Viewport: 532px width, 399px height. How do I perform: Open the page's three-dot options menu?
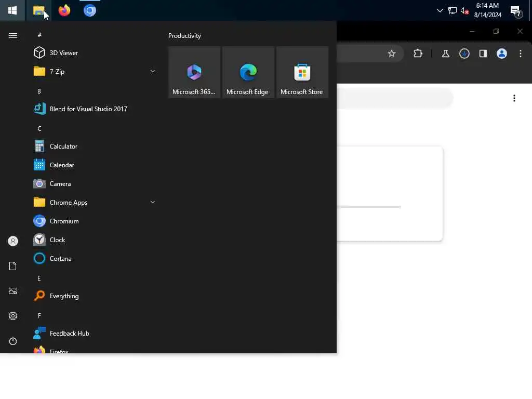[x=514, y=98]
